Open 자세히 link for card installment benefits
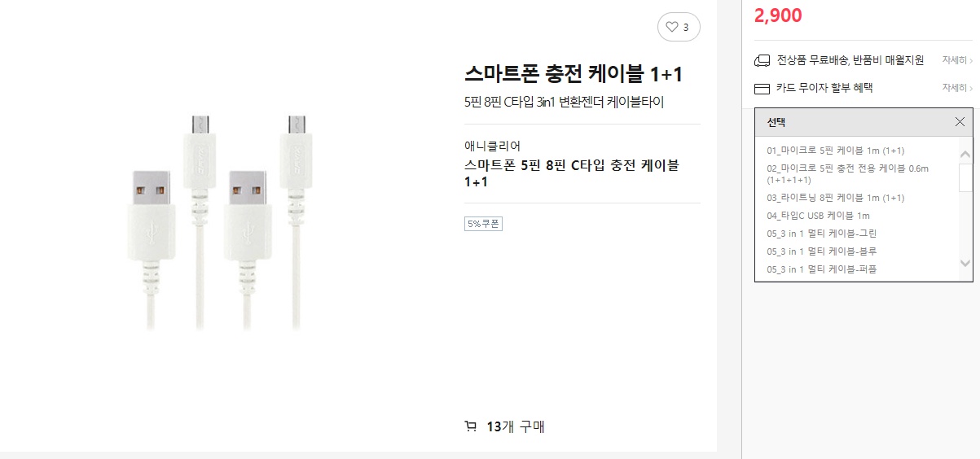The image size is (980, 459). click(956, 88)
